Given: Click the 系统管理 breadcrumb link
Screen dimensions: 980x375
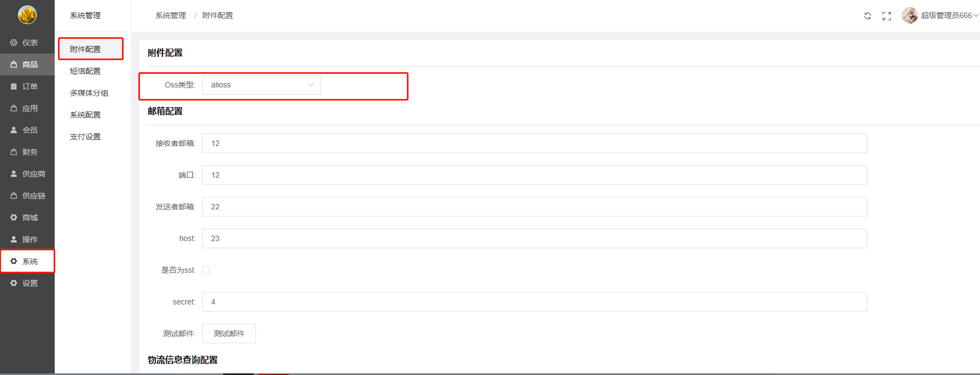Looking at the screenshot, I should [x=171, y=15].
